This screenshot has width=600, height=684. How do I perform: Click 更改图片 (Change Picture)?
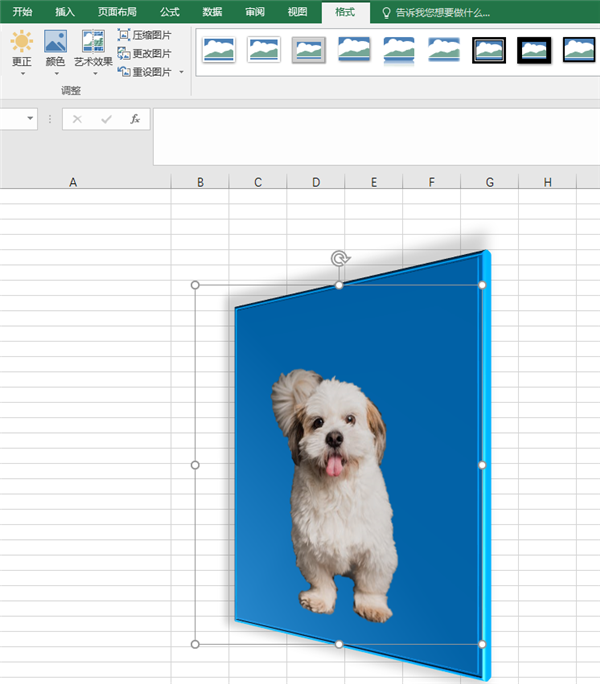point(144,53)
